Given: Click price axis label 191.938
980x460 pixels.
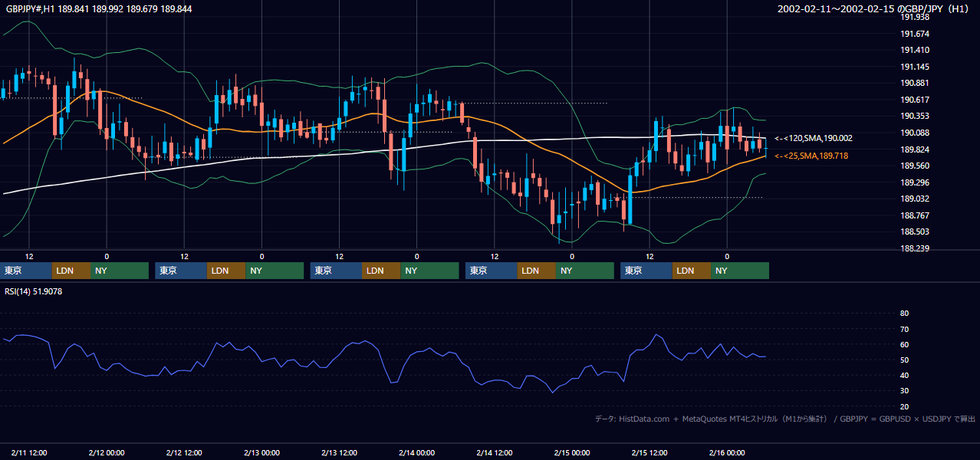Looking at the screenshot, I should pos(915,17).
